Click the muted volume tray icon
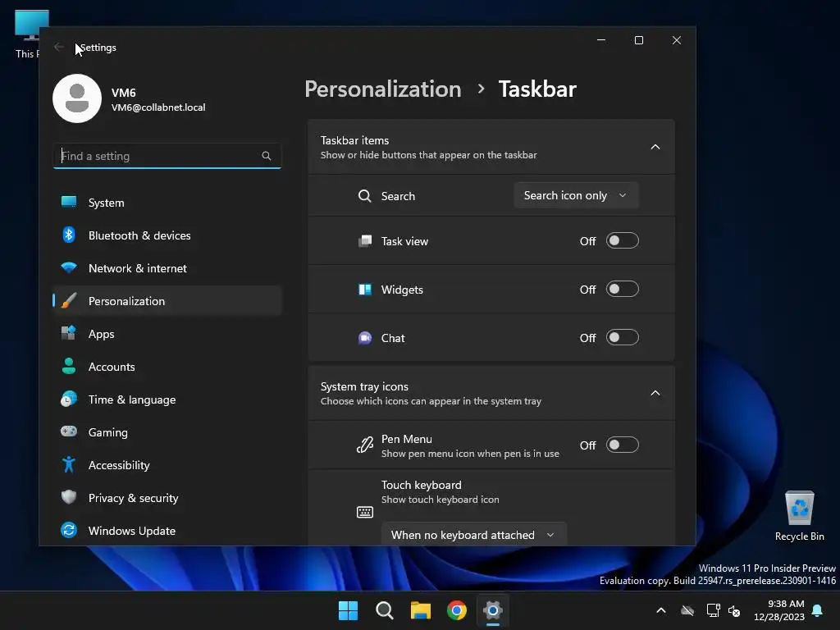Screen dimensions: 840x630 coord(734,610)
